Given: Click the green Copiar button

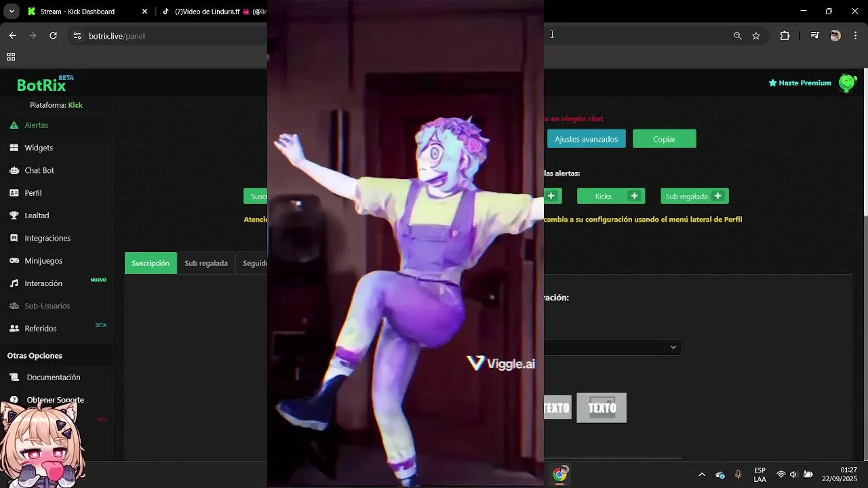Looking at the screenshot, I should pyautogui.click(x=664, y=139).
